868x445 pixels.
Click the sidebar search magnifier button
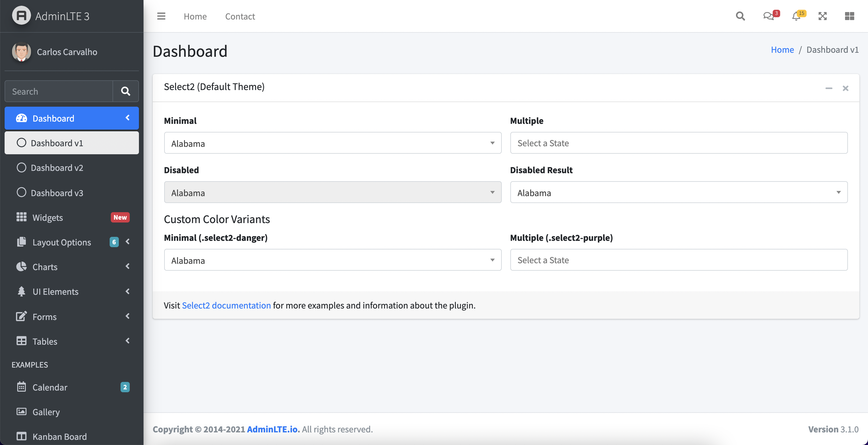125,91
